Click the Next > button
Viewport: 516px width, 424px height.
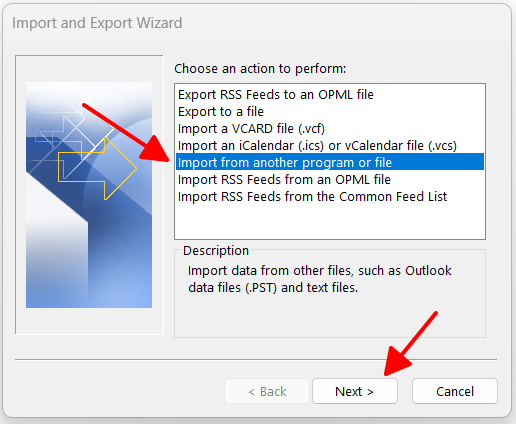355,391
